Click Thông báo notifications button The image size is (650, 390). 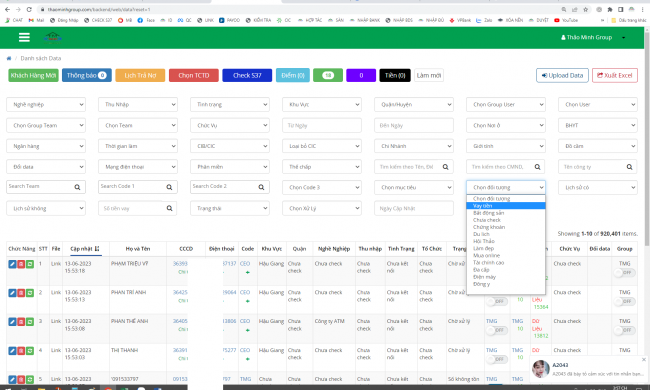[87, 75]
